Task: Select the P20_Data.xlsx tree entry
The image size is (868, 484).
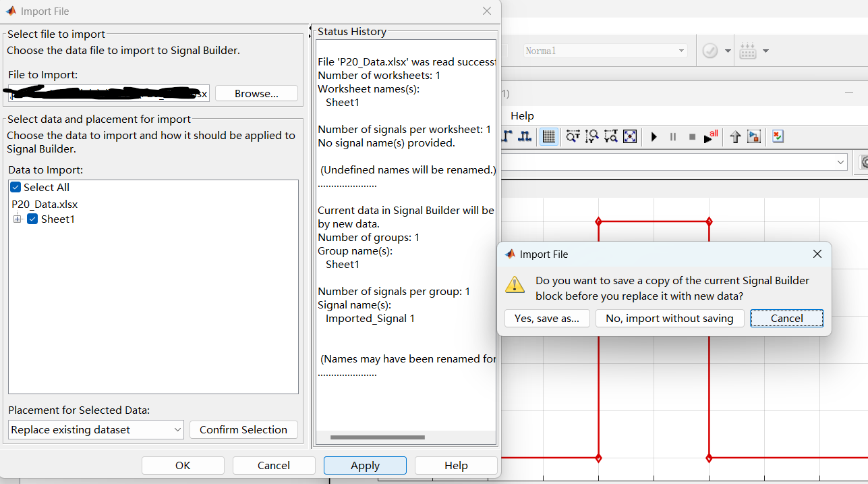Action: (45, 204)
